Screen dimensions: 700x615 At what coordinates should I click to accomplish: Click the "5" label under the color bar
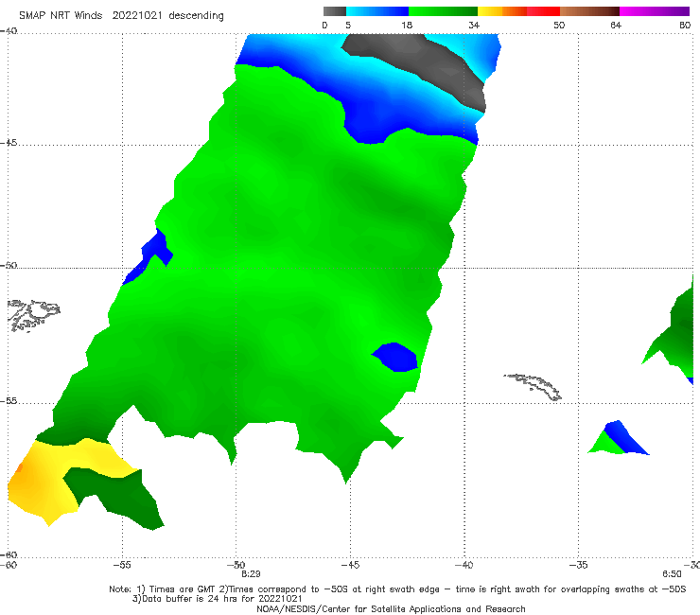(348, 25)
